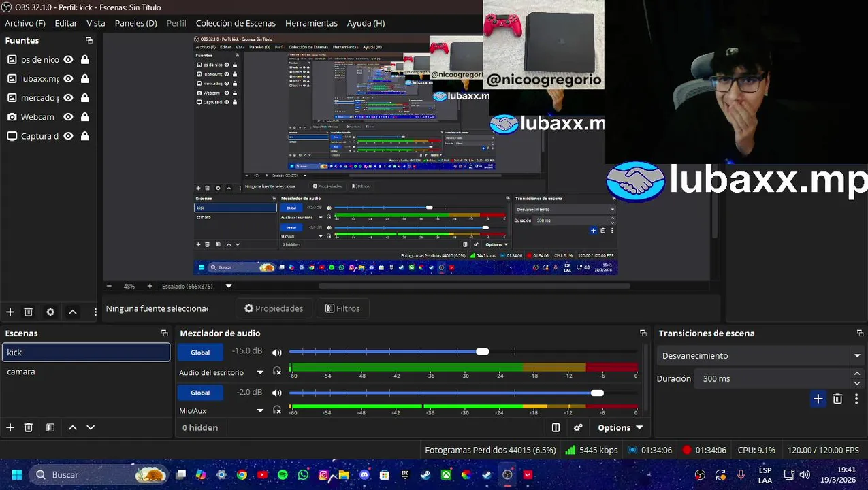Open transition properties three-dots menu
868x490 pixels.
coord(856,399)
